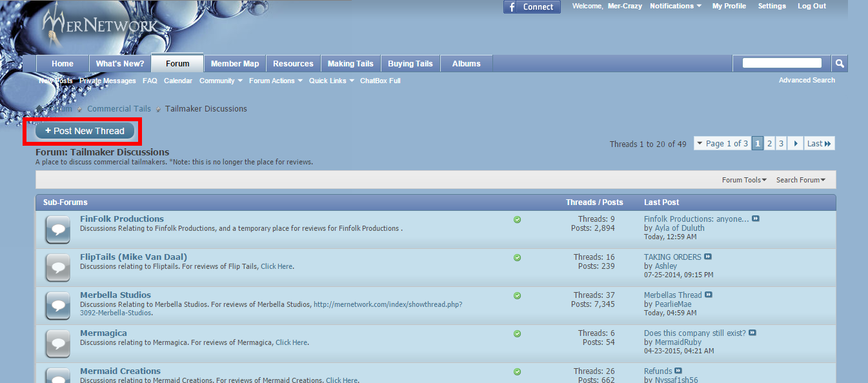Screen dimensions: 868x383
Task: Expand the Search Forum dropdown
Action: pyautogui.click(x=801, y=180)
